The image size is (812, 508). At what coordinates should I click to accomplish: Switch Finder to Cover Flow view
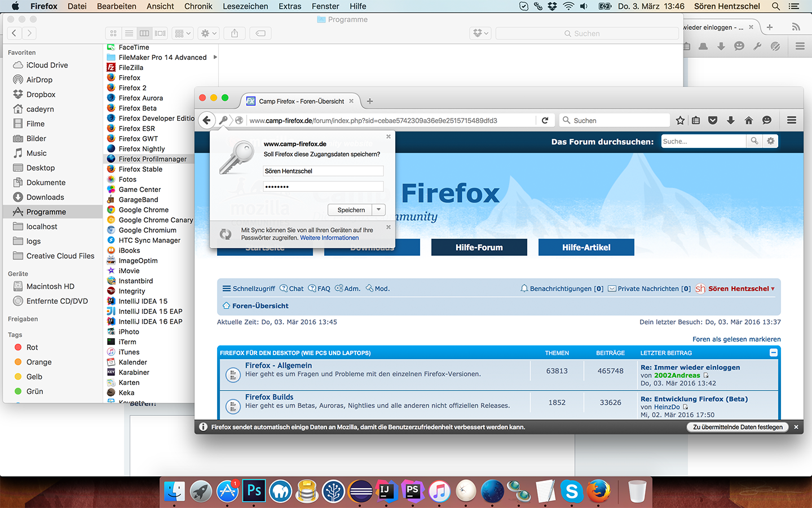[x=161, y=33]
